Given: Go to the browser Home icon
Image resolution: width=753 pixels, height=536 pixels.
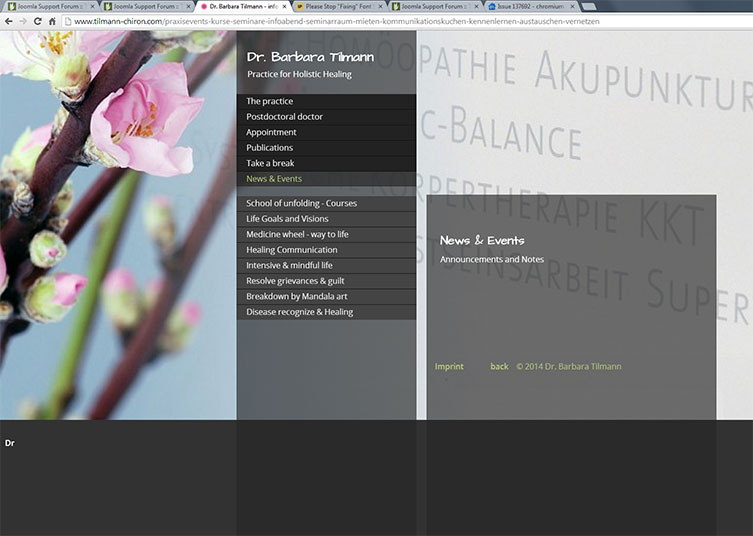Looking at the screenshot, I should (x=52, y=21).
